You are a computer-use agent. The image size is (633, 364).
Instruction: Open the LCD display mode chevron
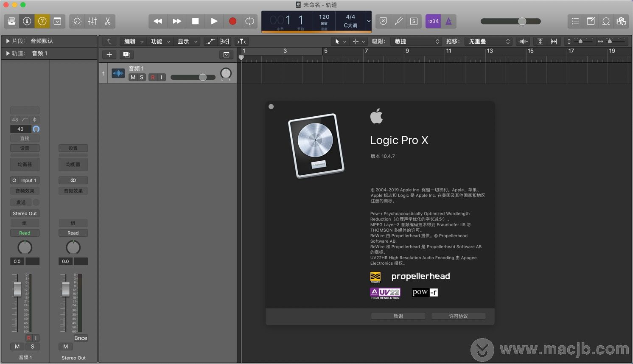point(369,21)
